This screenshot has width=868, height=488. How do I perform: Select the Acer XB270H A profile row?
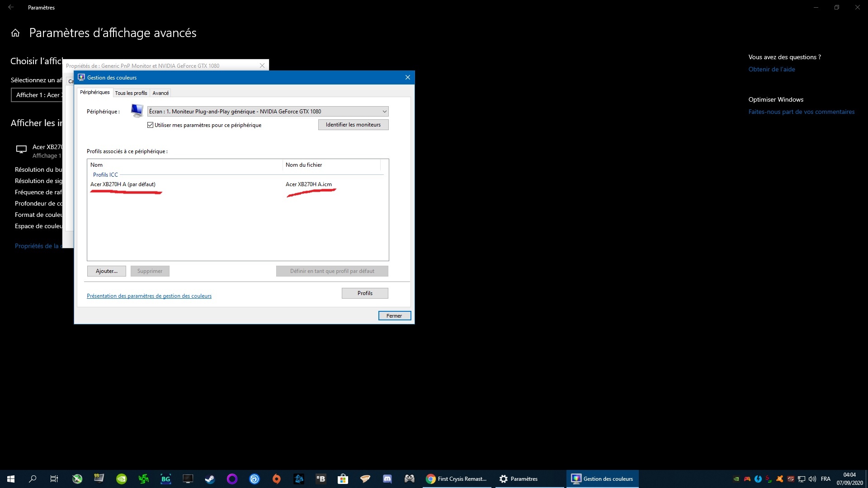point(123,184)
